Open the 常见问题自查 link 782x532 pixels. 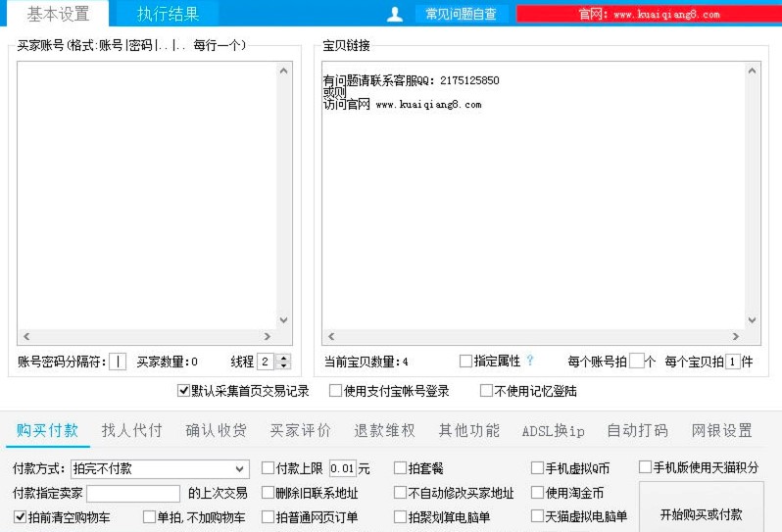coord(461,14)
